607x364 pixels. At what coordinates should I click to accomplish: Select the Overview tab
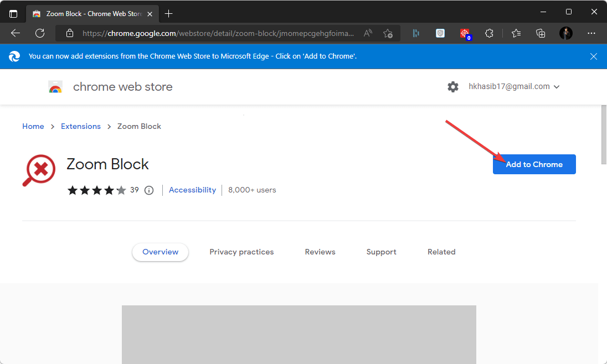click(160, 252)
